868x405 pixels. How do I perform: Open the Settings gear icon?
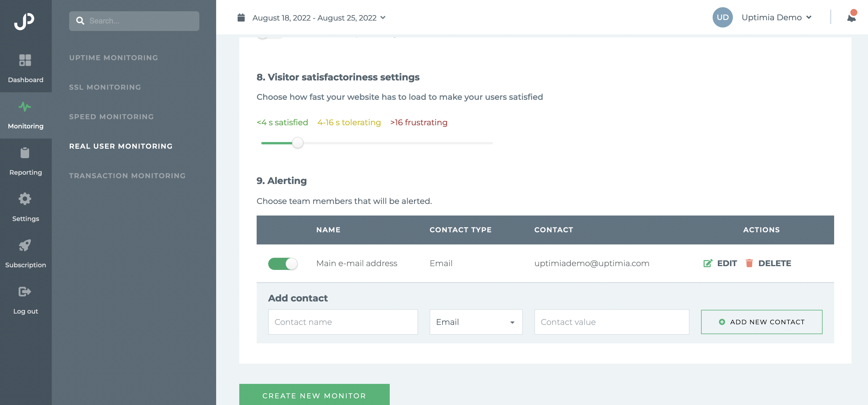[x=25, y=199]
